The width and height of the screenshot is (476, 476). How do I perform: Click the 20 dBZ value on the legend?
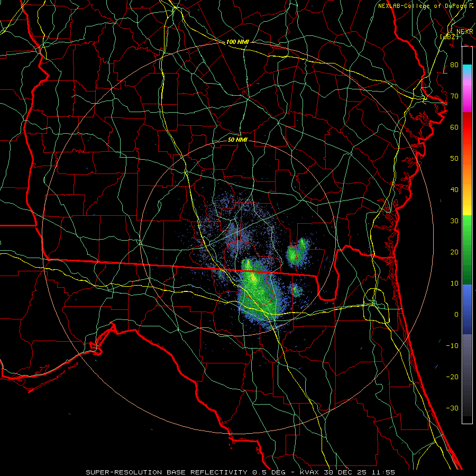click(x=454, y=252)
